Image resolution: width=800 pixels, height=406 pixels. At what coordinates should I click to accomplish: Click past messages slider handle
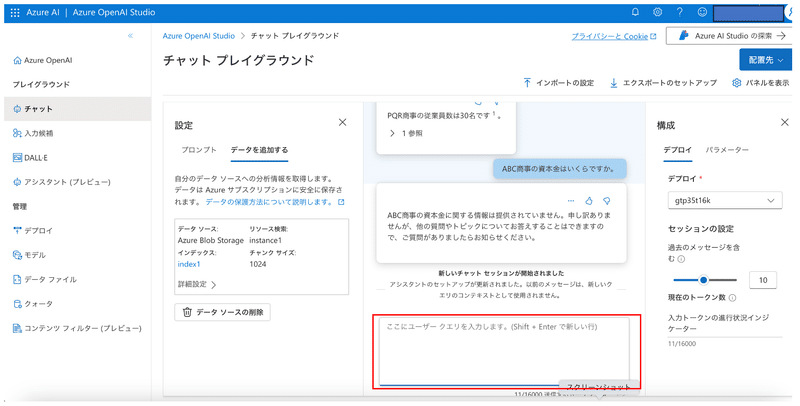tap(704, 280)
